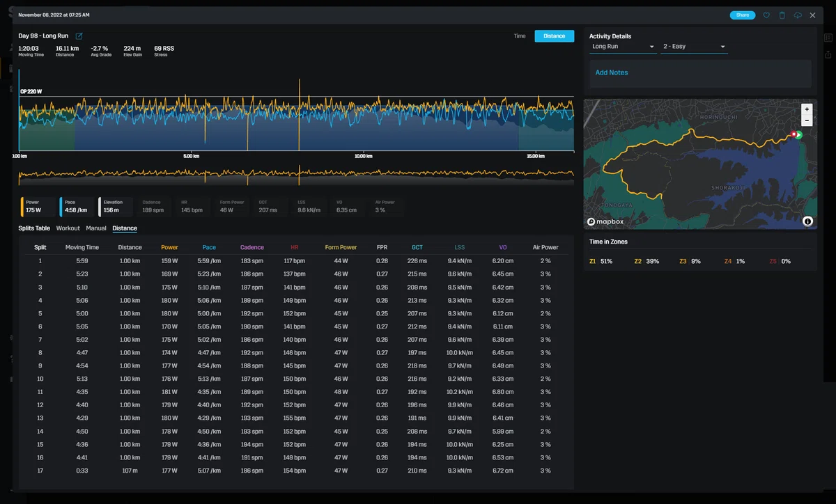
Task: Click the cloud download icon
Action: 798,15
